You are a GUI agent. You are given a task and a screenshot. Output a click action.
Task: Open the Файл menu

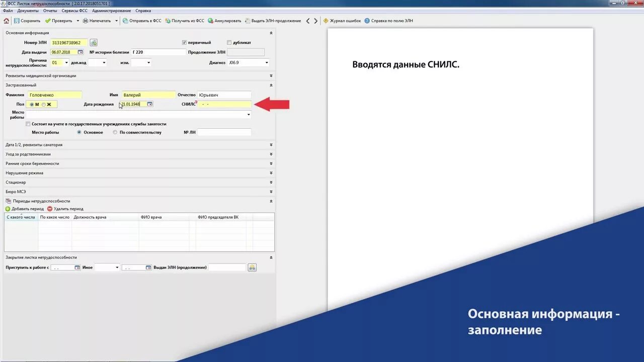pos(8,11)
